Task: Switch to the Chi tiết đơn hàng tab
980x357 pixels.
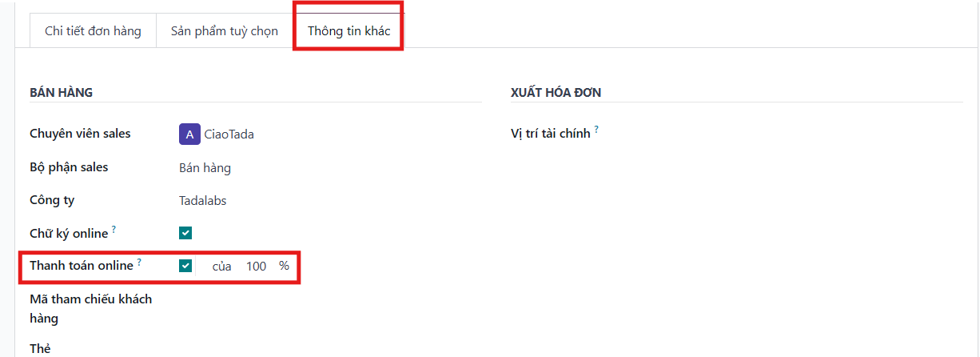Action: click(93, 31)
